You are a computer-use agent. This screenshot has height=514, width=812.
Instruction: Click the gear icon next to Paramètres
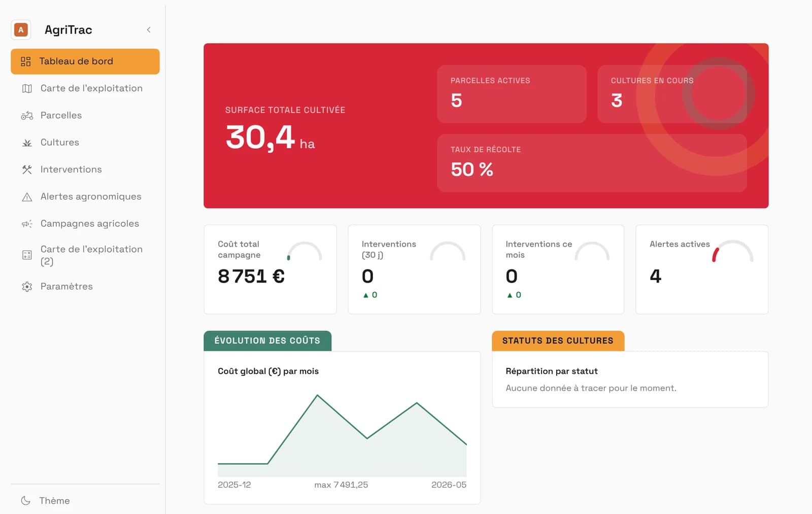27,287
